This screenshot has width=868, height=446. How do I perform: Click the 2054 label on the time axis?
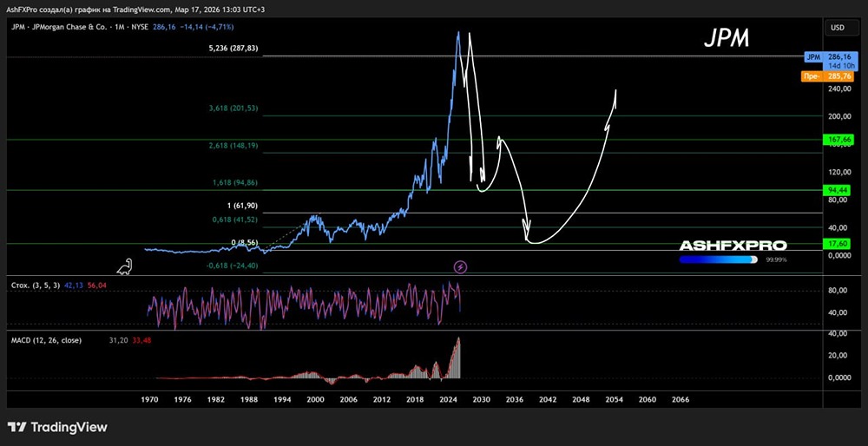coord(614,399)
